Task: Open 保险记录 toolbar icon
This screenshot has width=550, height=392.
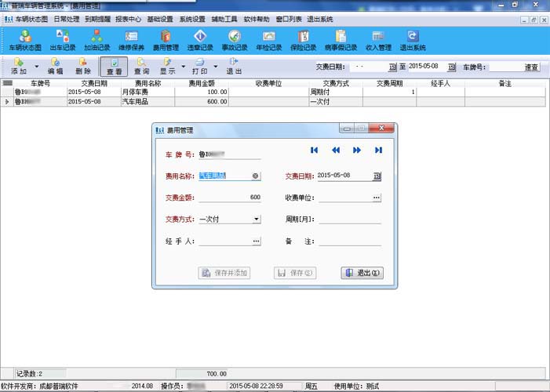Action: click(303, 40)
